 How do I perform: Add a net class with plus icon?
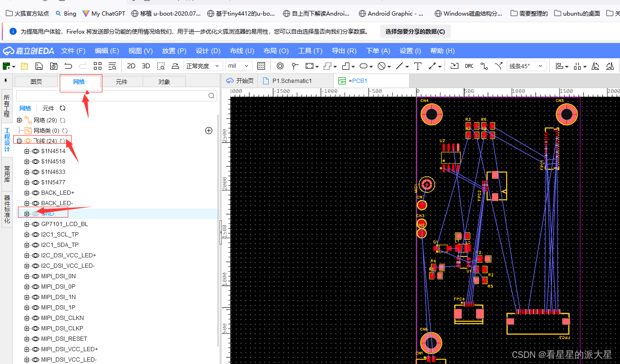(209, 130)
